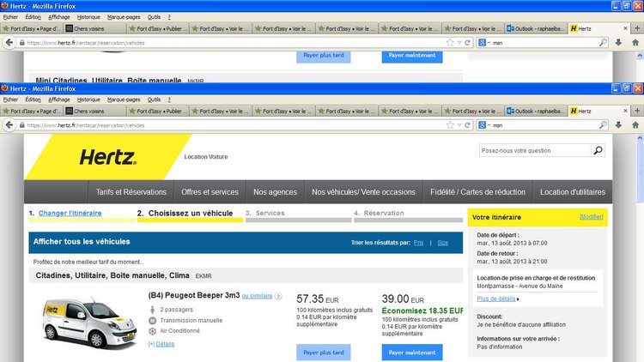Bookmark page with star in rear window
This screenshot has height=362, width=644.
pos(450,43)
